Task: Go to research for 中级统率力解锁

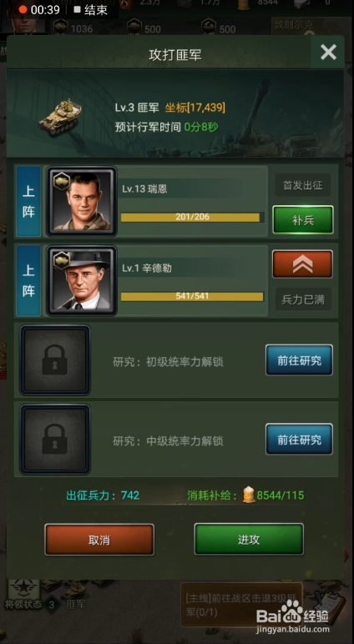Action: coord(299,440)
